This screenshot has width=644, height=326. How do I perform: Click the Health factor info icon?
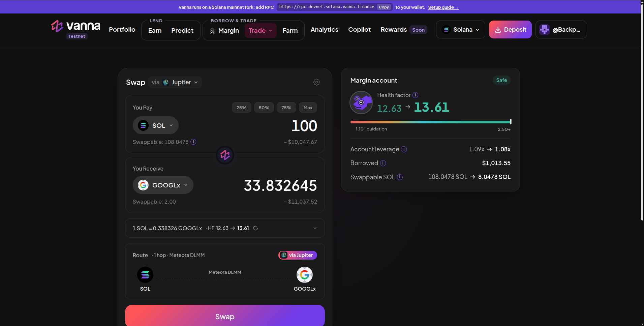(x=416, y=95)
